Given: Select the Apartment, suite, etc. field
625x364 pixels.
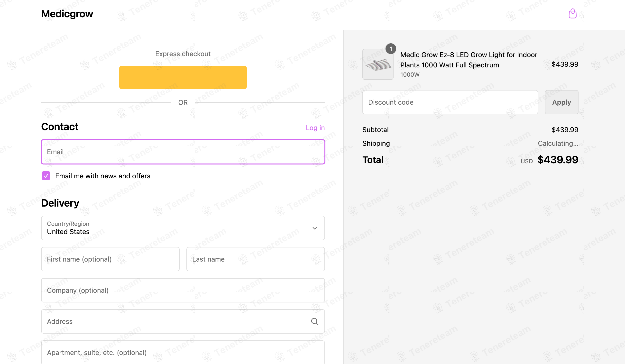Looking at the screenshot, I should pos(183,352).
